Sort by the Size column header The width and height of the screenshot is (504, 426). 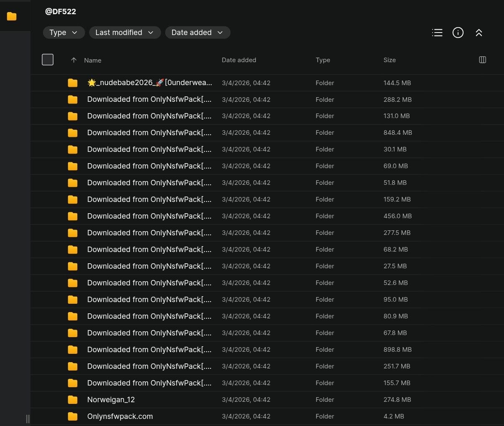(389, 60)
